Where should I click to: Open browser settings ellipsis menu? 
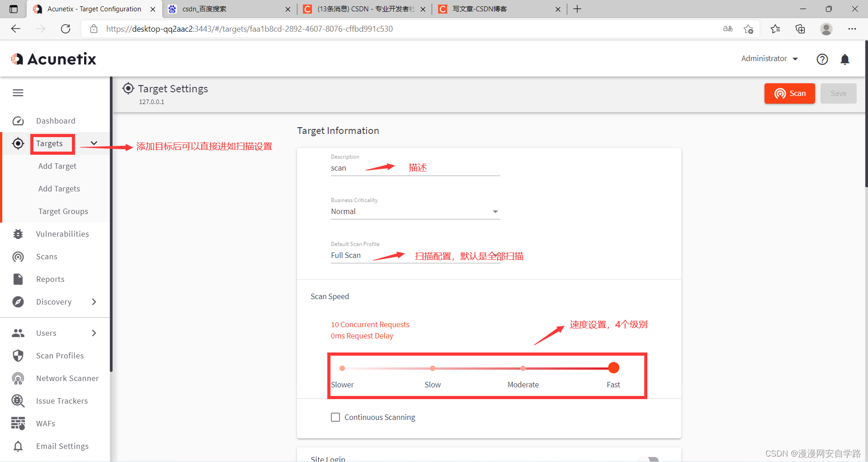point(852,29)
